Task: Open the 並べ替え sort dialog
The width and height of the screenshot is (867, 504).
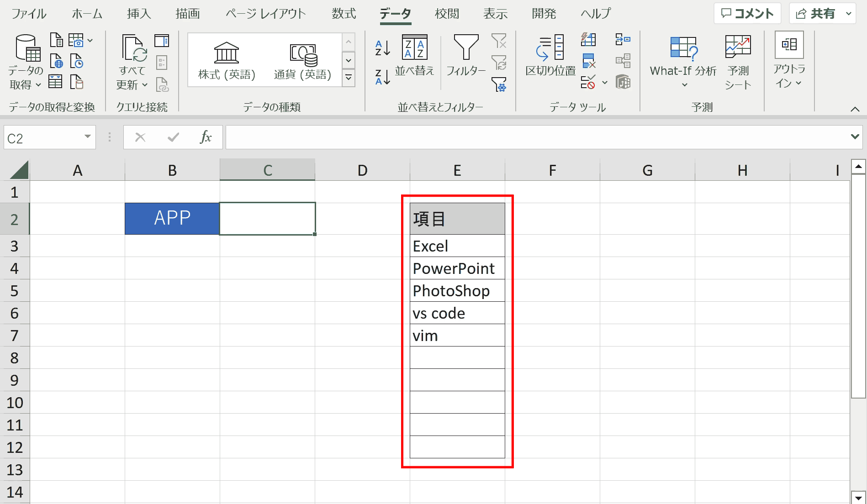Action: pos(414,55)
